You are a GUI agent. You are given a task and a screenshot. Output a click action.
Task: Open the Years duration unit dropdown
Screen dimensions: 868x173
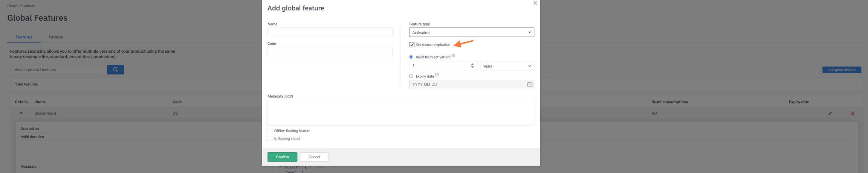pyautogui.click(x=507, y=66)
